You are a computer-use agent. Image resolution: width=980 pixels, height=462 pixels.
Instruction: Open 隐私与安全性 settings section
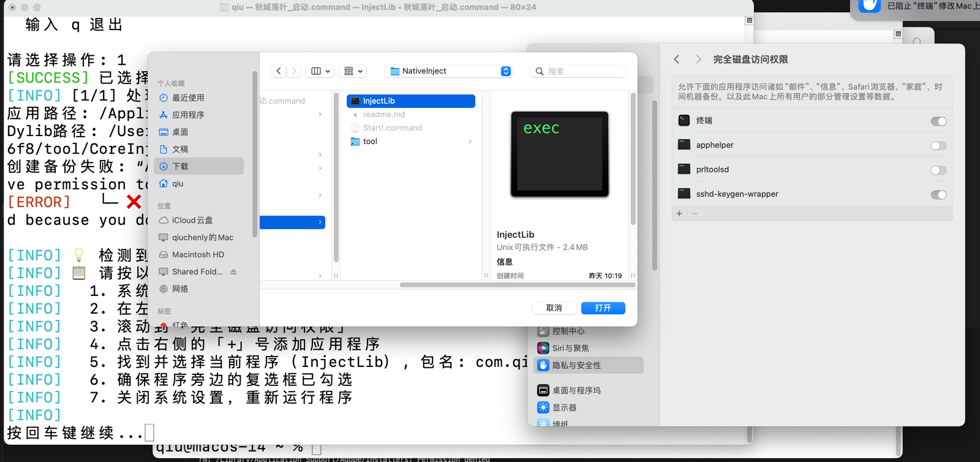(x=576, y=365)
